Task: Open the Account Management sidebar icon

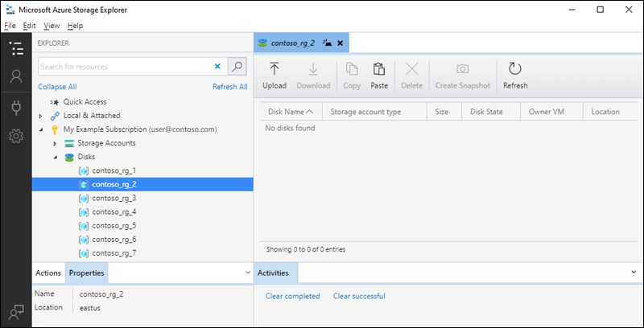Action: (16, 76)
